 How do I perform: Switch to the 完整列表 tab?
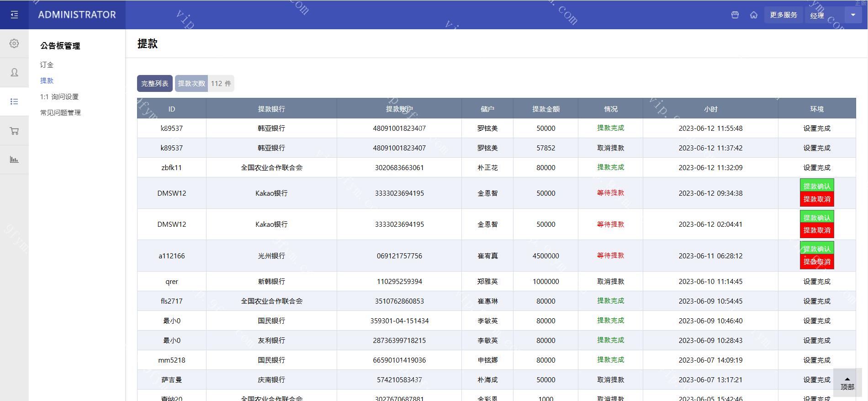click(154, 84)
